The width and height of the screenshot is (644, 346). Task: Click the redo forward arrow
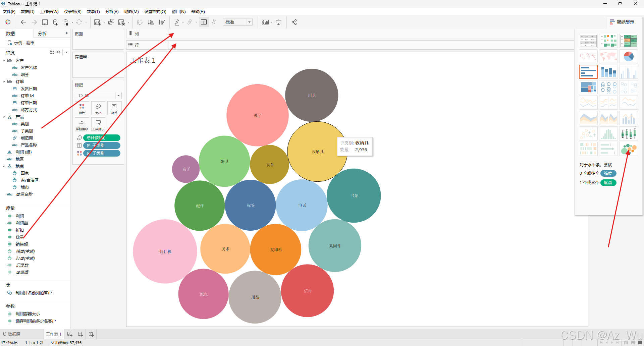click(34, 22)
